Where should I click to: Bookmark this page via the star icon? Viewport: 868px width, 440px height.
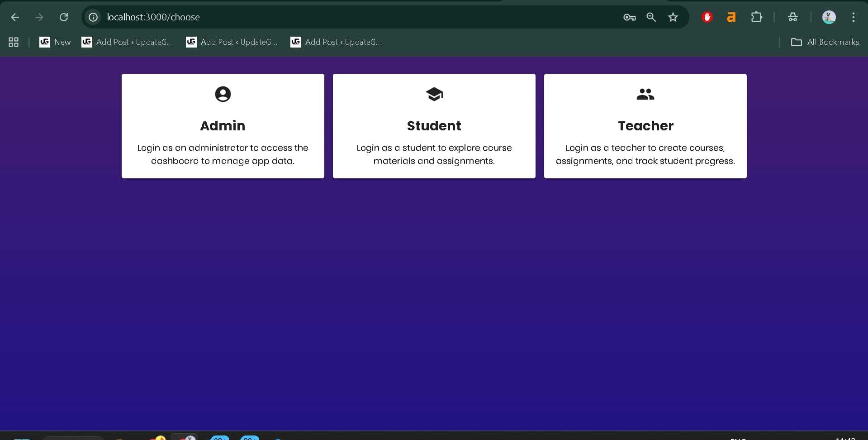pos(673,17)
